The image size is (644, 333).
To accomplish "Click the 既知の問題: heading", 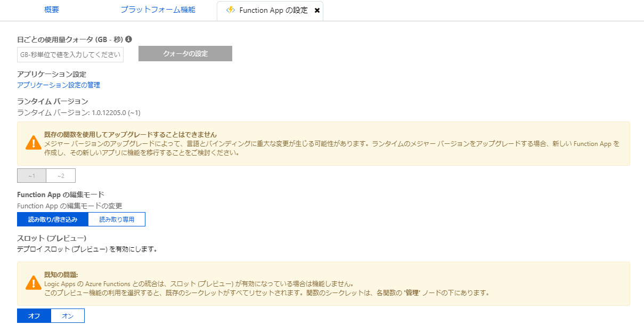I will (x=61, y=274).
